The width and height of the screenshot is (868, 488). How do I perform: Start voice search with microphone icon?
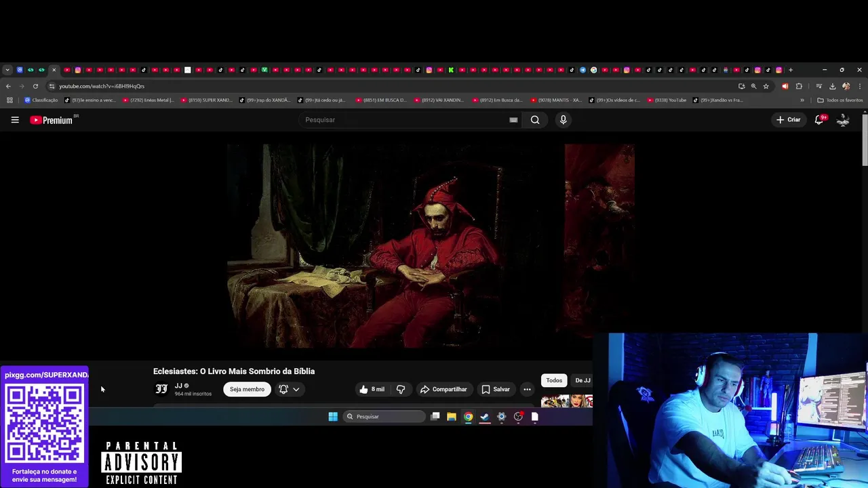[563, 120]
